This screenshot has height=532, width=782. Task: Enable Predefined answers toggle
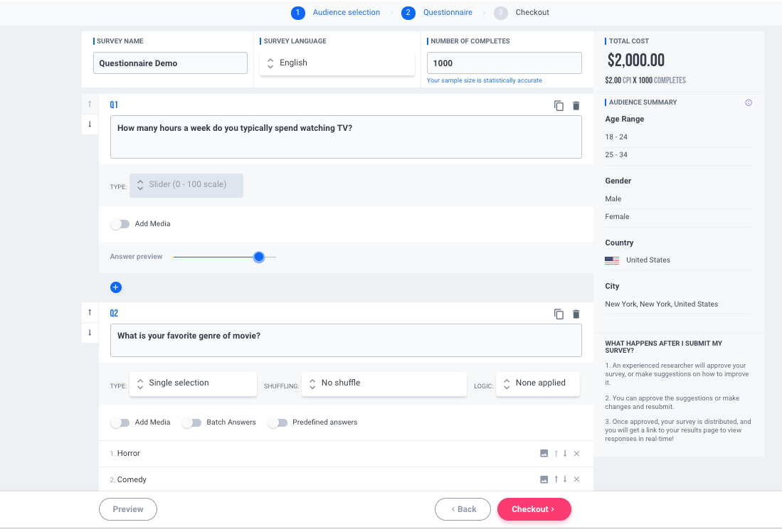pyautogui.click(x=278, y=422)
